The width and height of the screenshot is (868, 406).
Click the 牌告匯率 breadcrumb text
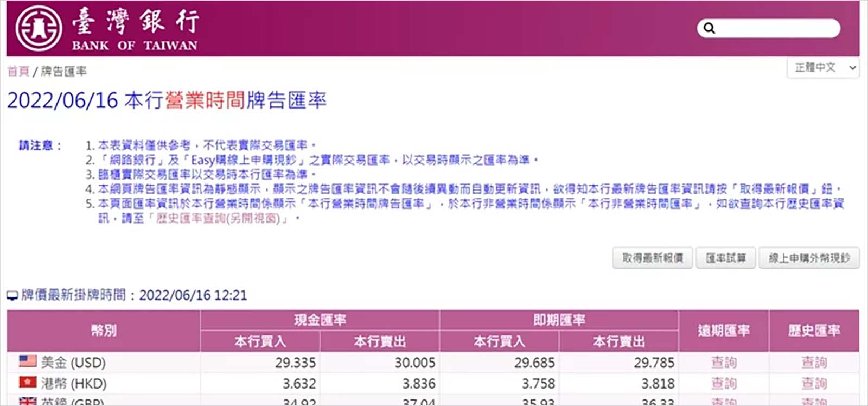[64, 71]
